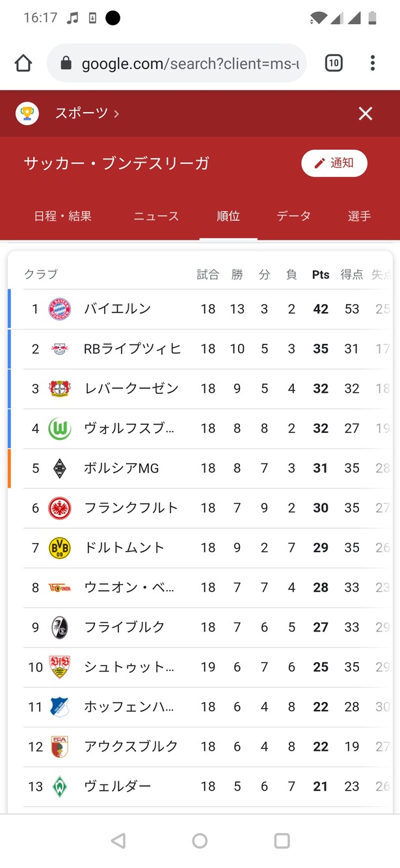Screen dimensions: 400x868
Task: Tap the Chrome home icon
Action: pyautogui.click(x=23, y=63)
